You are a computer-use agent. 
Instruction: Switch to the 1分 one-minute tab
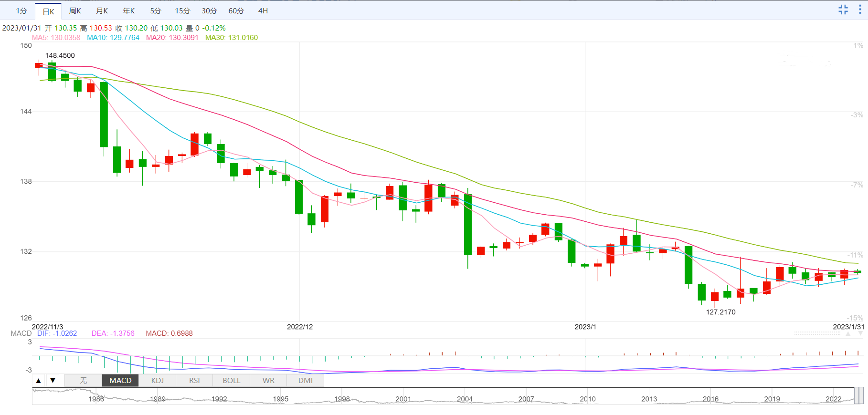(x=21, y=11)
